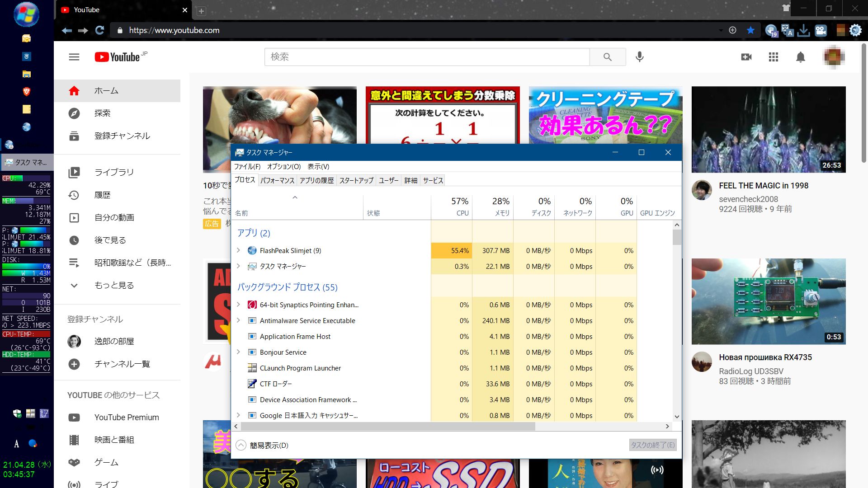The image size is (868, 488).
Task: Open the browser settings gear icon
Action: [855, 30]
